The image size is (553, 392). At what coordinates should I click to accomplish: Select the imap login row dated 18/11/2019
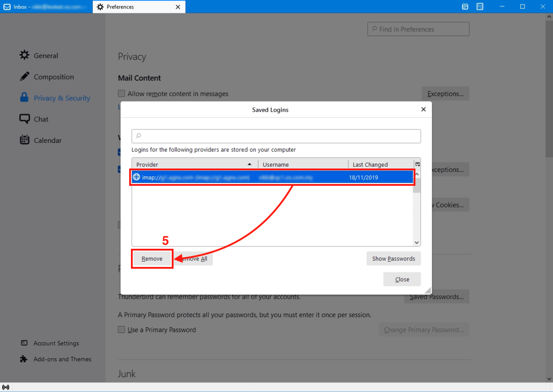(x=272, y=177)
